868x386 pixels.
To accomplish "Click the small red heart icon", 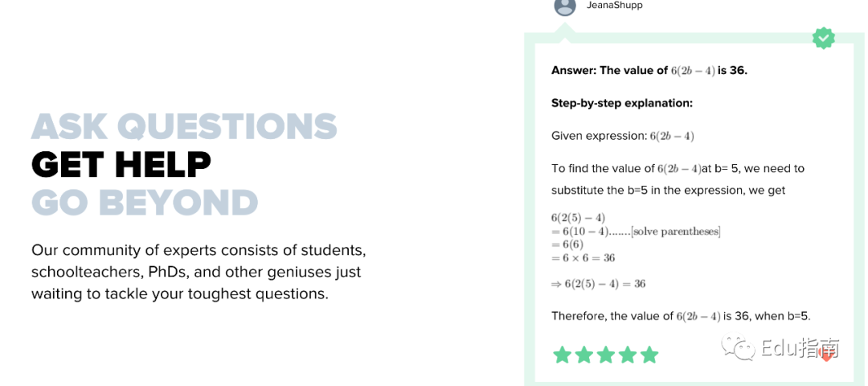I will tap(826, 357).
